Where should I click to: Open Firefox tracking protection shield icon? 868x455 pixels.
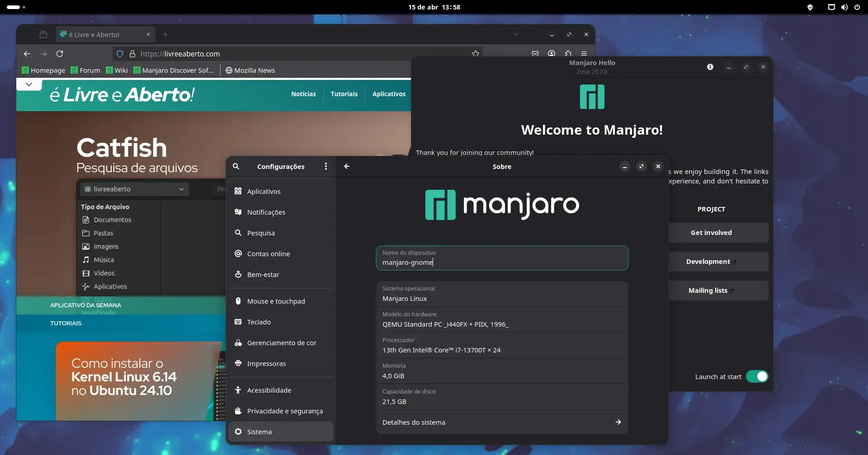120,54
